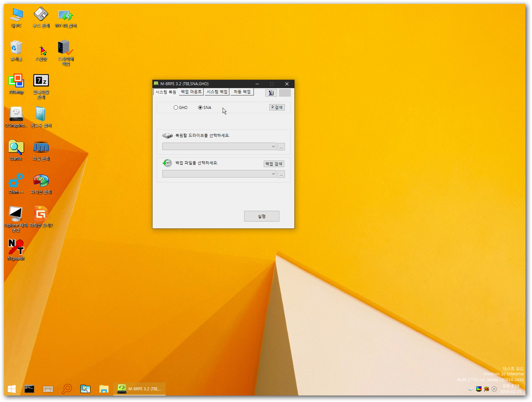532x402 pixels.
Task: Open the 휴지통 recycle bin icon
Action: 16,51
